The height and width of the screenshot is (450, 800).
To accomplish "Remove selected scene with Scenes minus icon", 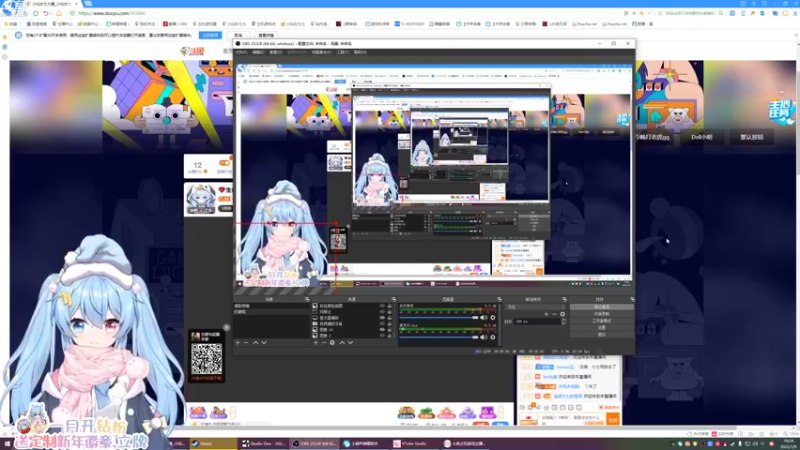I will (x=246, y=343).
